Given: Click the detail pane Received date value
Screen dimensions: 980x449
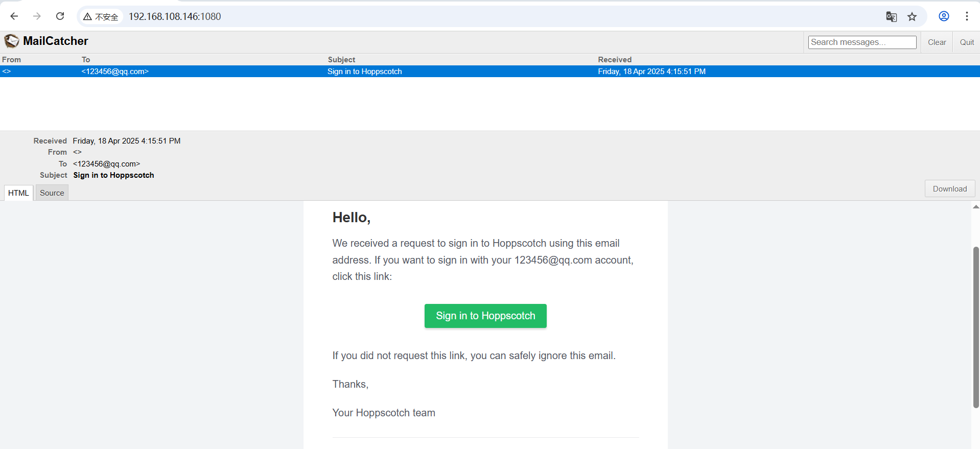Looking at the screenshot, I should coord(127,141).
